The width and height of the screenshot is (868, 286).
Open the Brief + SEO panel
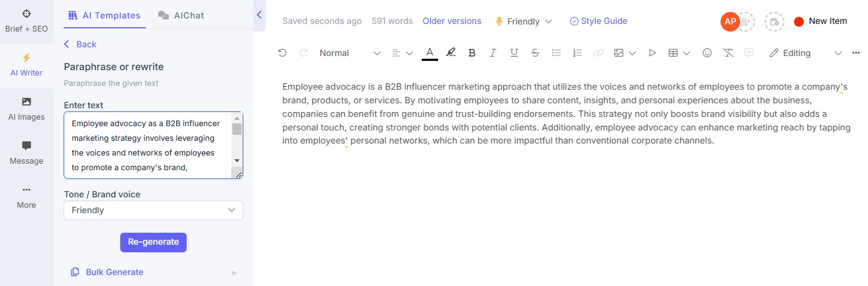click(x=26, y=21)
